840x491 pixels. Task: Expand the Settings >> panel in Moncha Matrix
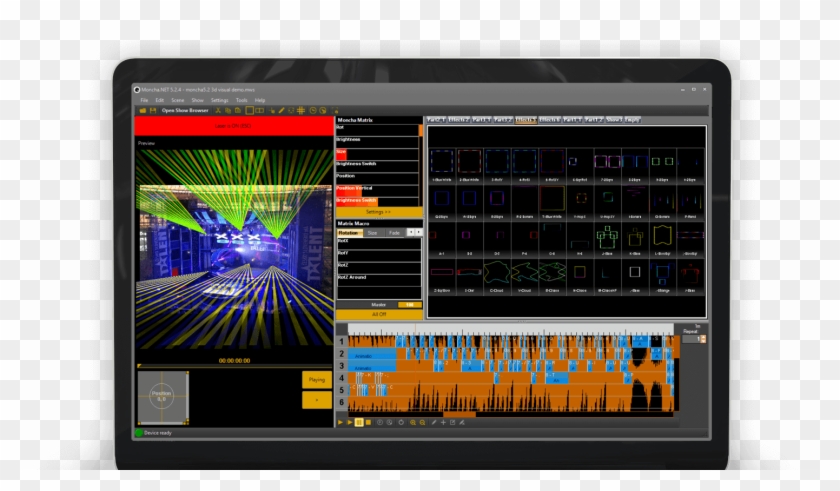coord(378,212)
